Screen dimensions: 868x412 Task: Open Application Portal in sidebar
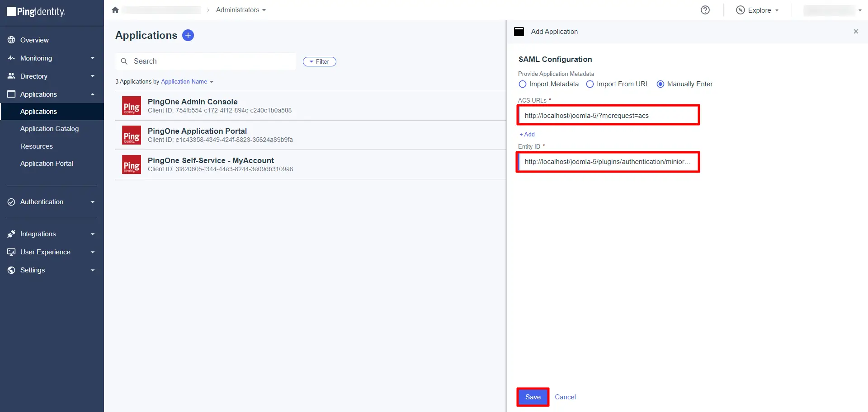(x=47, y=164)
